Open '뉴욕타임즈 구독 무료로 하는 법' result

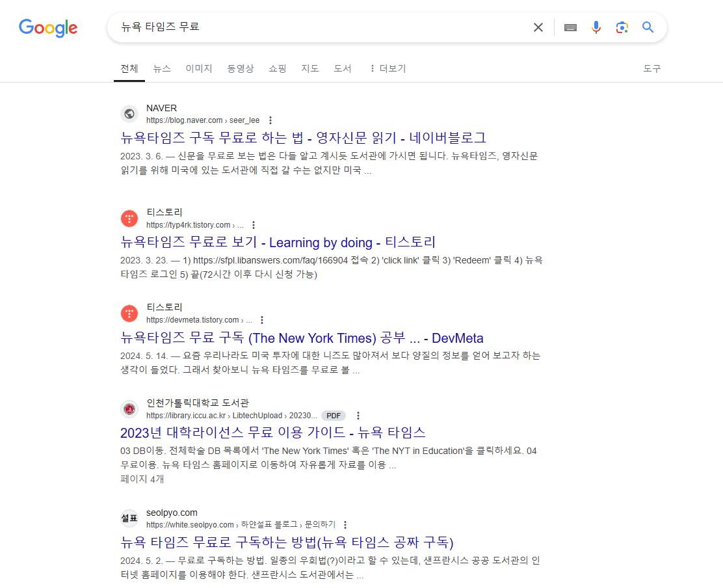303,137
